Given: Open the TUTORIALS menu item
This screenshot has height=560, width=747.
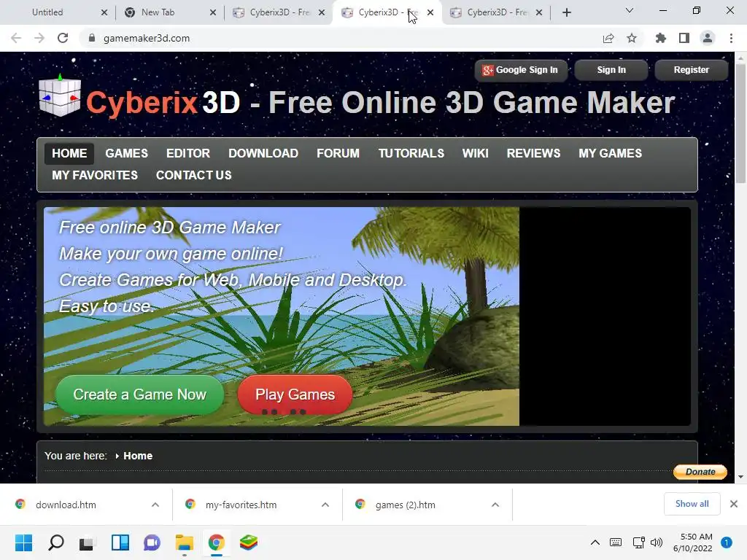Looking at the screenshot, I should (x=411, y=153).
